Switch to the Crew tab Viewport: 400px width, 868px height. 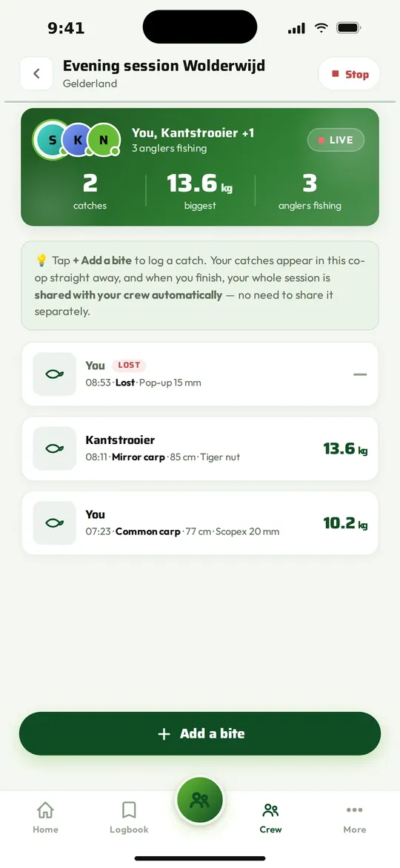point(271,818)
